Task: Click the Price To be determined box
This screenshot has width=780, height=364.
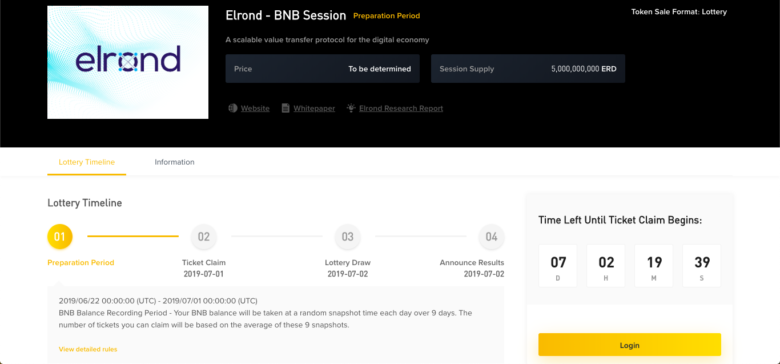Action: [x=322, y=69]
